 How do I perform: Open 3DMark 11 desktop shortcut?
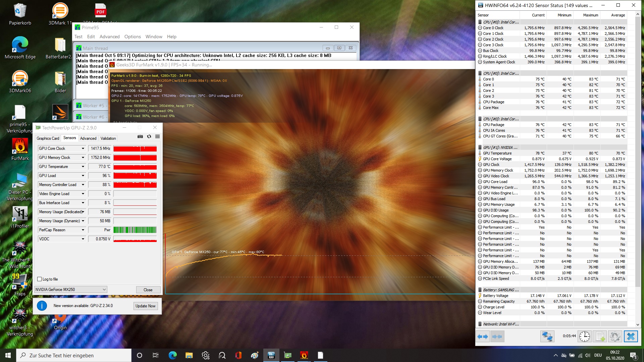click(60, 14)
